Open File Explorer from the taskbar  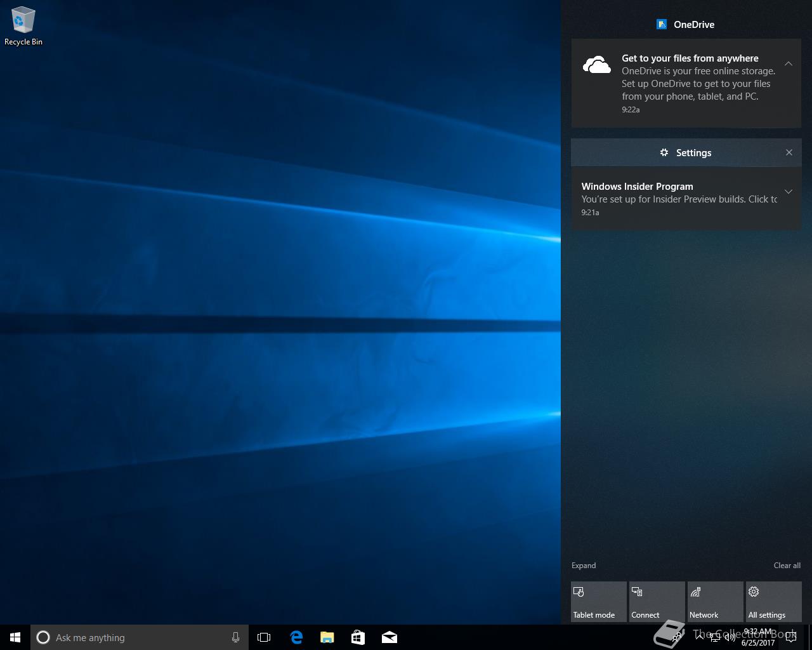327,637
